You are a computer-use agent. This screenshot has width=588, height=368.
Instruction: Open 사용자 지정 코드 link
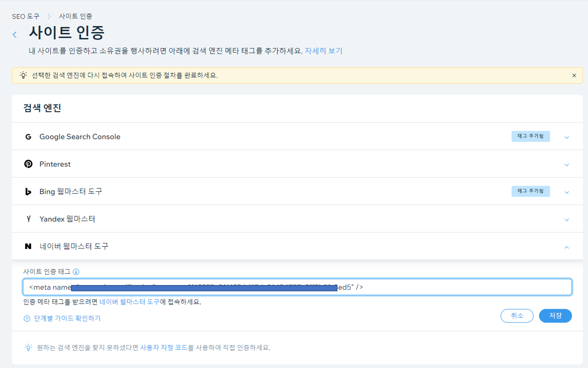click(164, 347)
